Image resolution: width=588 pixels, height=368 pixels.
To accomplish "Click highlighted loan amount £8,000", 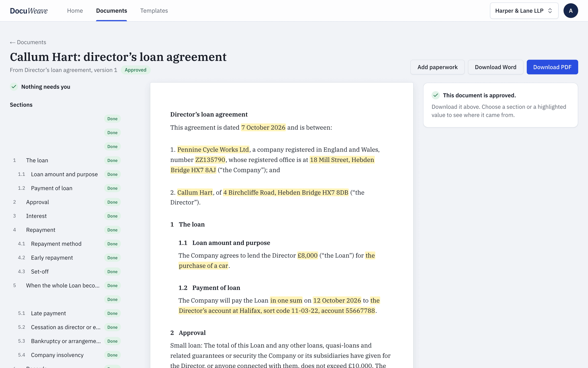I will 307,255.
